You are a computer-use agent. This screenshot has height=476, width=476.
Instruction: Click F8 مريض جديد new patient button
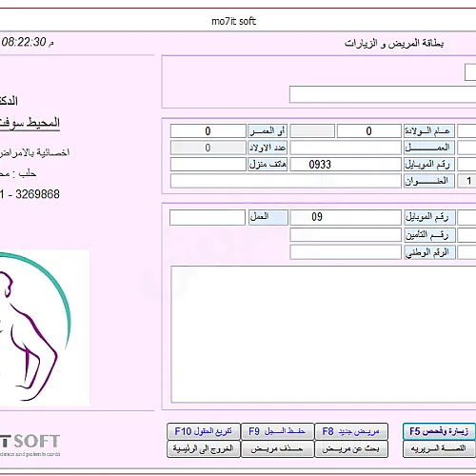[351, 431]
